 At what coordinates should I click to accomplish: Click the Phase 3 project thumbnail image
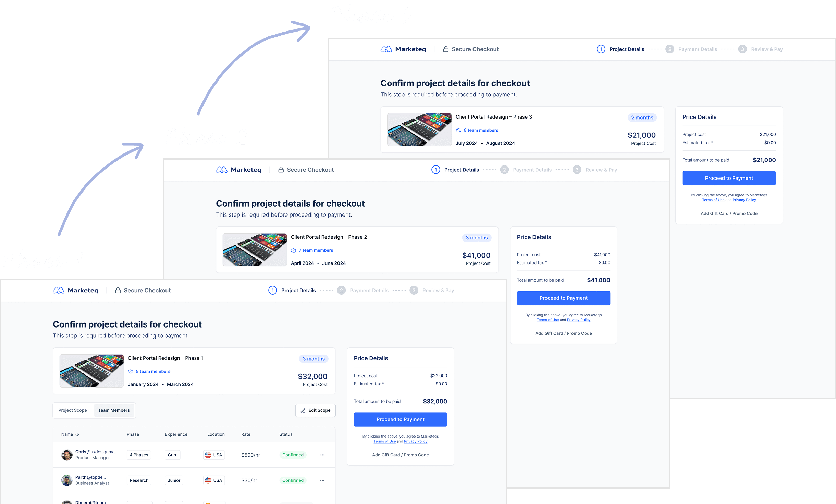419,130
